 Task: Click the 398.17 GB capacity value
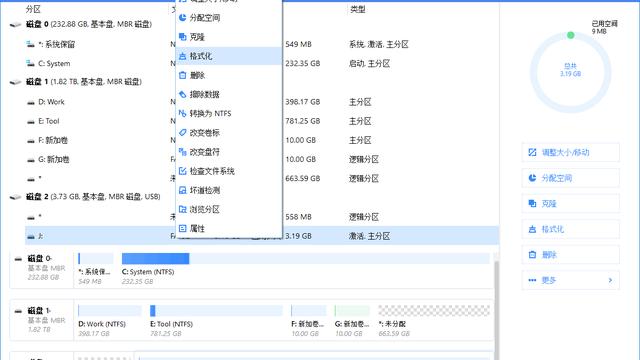pos(302,102)
